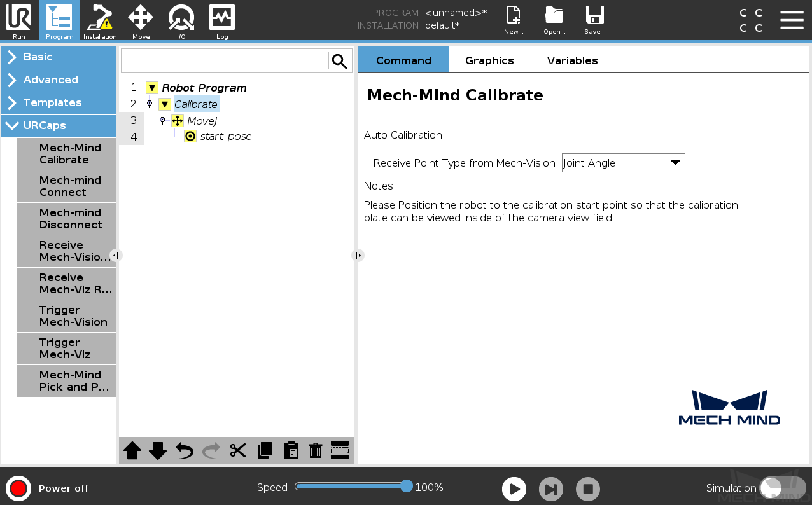Copy the selected program node

click(x=265, y=451)
